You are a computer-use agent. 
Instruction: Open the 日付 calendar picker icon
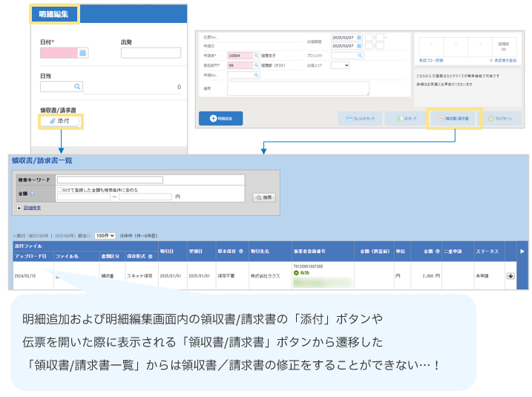tap(83, 53)
